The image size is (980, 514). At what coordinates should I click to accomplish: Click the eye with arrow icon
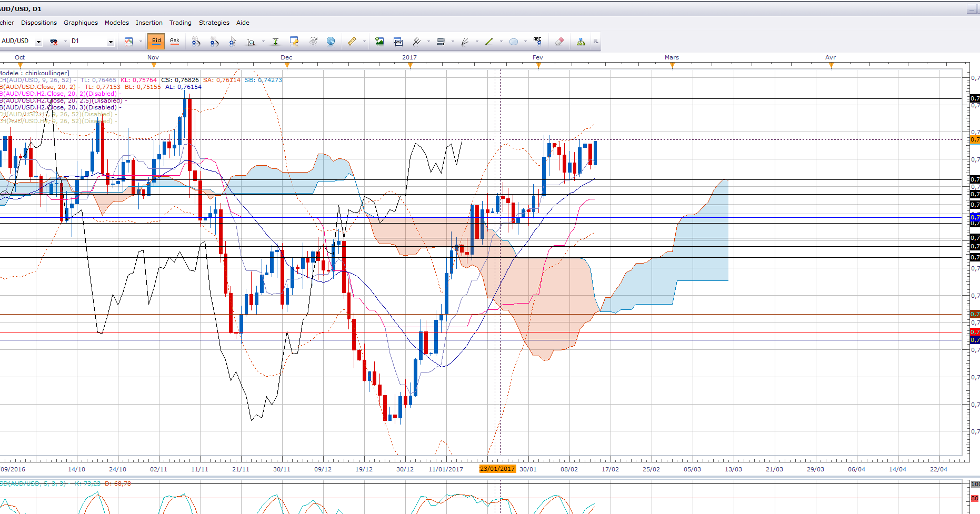click(313, 41)
